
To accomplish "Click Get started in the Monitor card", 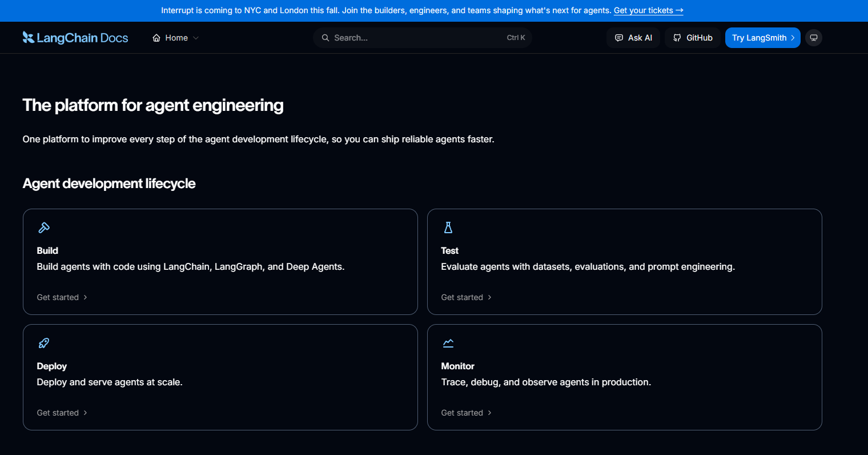I will pos(462,413).
